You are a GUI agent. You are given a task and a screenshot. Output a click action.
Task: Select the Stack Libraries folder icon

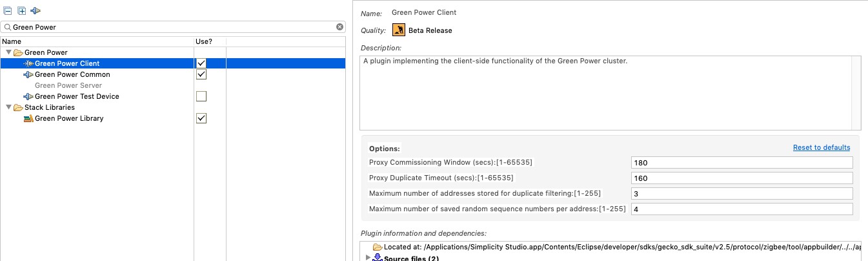pos(18,107)
